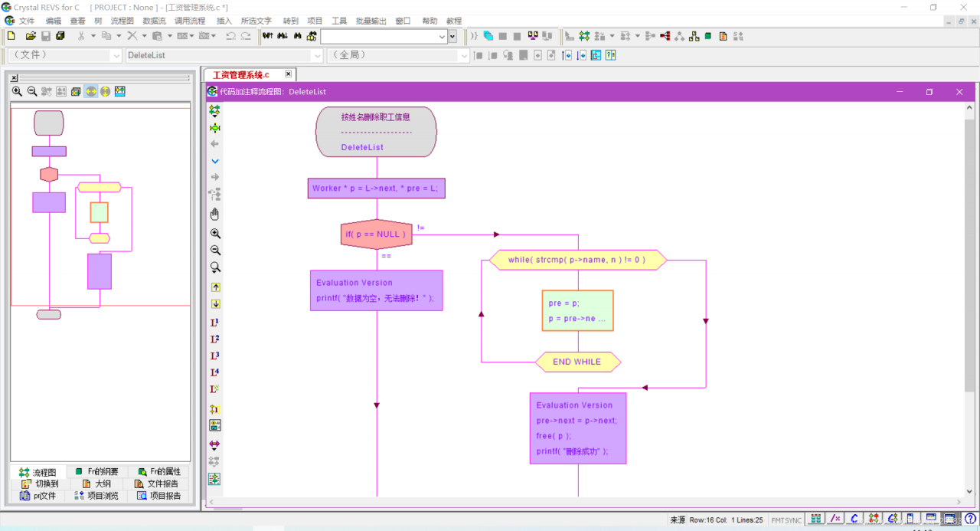Screen dimensions: 980x531
Task: Switch to the 项目报告 tab
Action: click(x=159, y=496)
